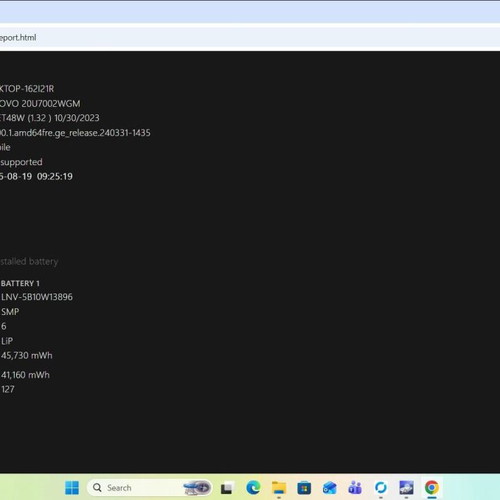This screenshot has width=500, height=500.
Task: Open the airship search highlight image
Action: (197, 488)
